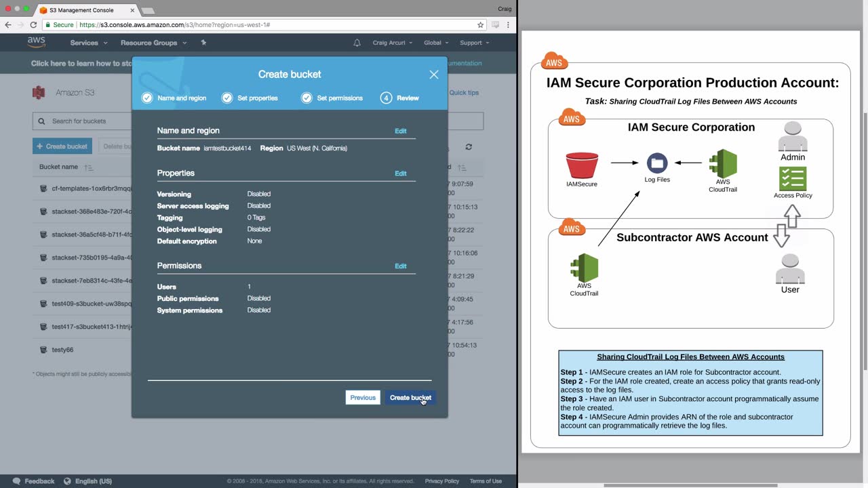Open the Chrome three-dot menu
Viewport: 868px width, 488px height.
[508, 24]
